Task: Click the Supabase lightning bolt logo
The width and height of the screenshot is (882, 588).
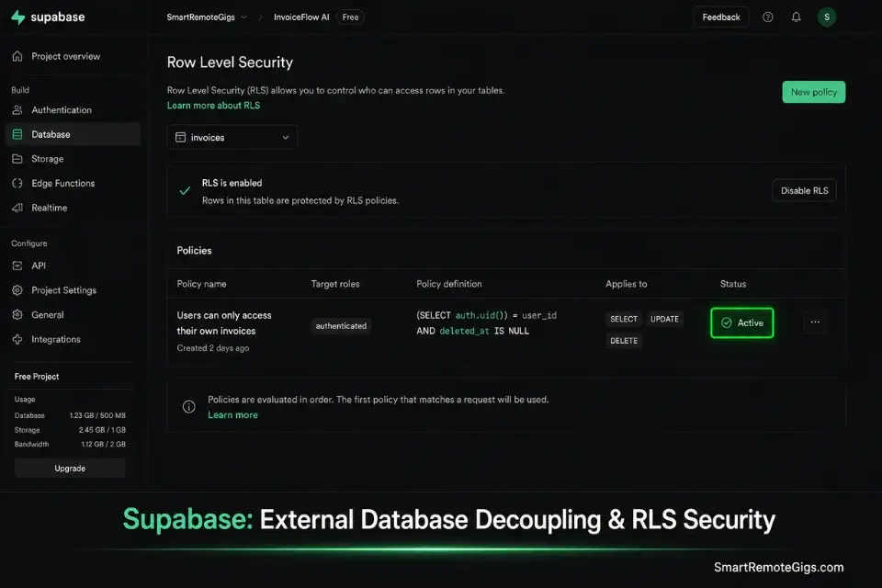Action: (x=18, y=17)
